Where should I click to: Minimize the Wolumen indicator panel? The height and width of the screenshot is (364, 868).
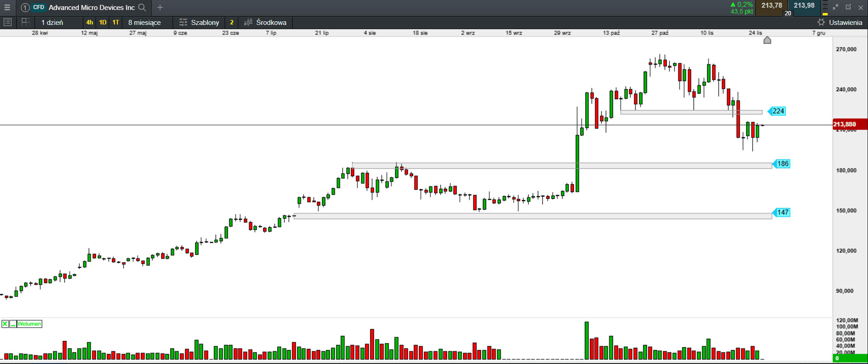(x=13, y=324)
